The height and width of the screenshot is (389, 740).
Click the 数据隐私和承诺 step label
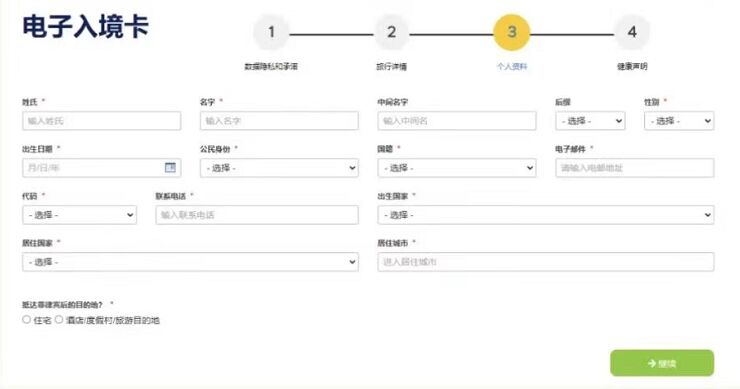[x=271, y=67]
